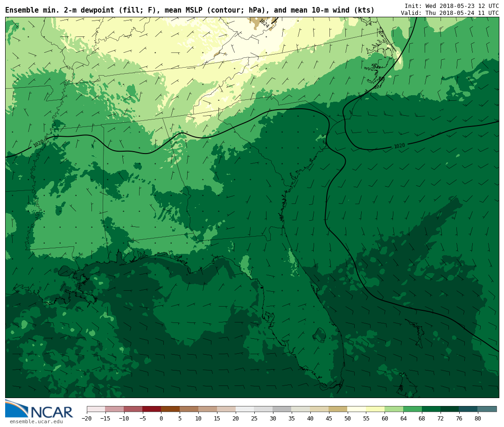Screen dimensions: 504x427
Task: Click the 35 tick label on the colorbar
Action: coord(292,418)
